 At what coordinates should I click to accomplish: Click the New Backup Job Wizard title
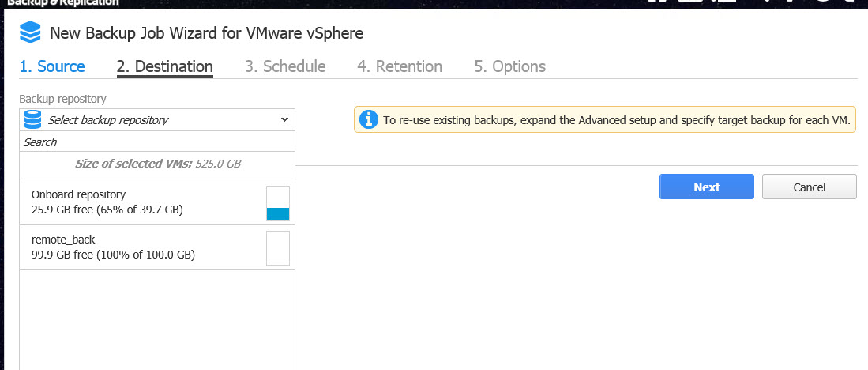[206, 33]
